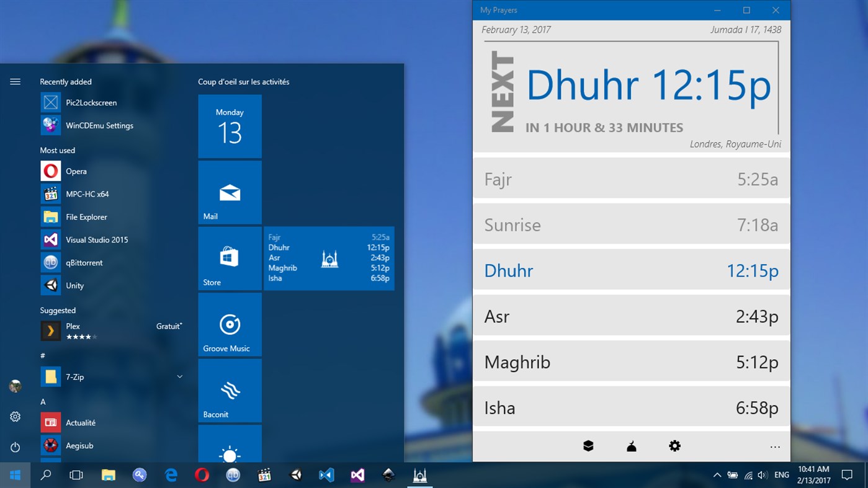The height and width of the screenshot is (488, 868).
Task: Open the more options ellipsis in My Prayers
Action: 774,445
